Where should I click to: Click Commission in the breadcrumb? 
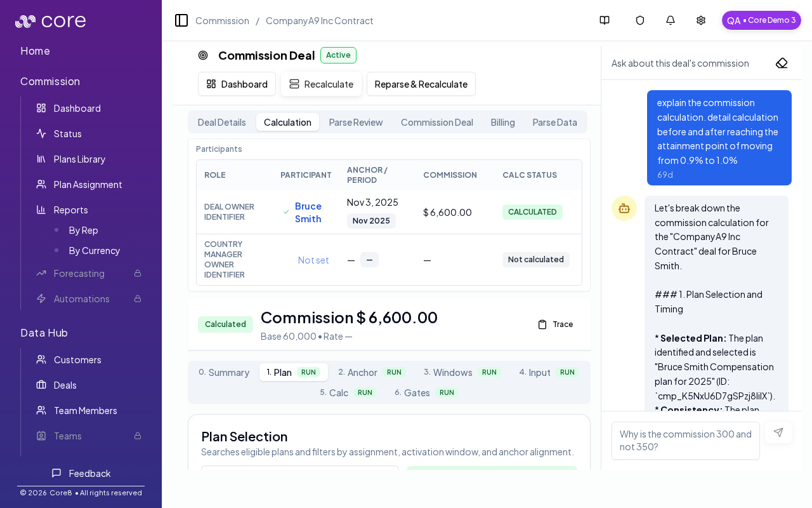coord(222,20)
